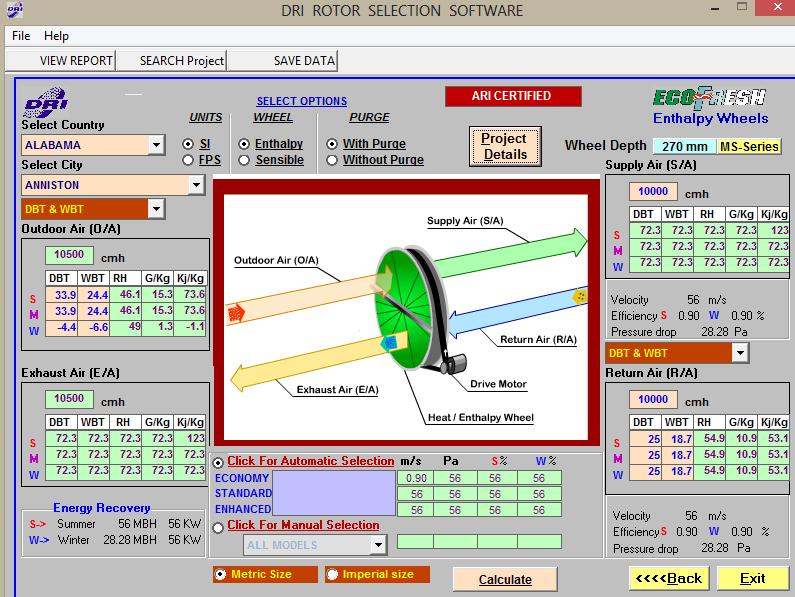Click the Exhaust Air 10500 cmh field
The image size is (795, 597).
click(x=69, y=399)
